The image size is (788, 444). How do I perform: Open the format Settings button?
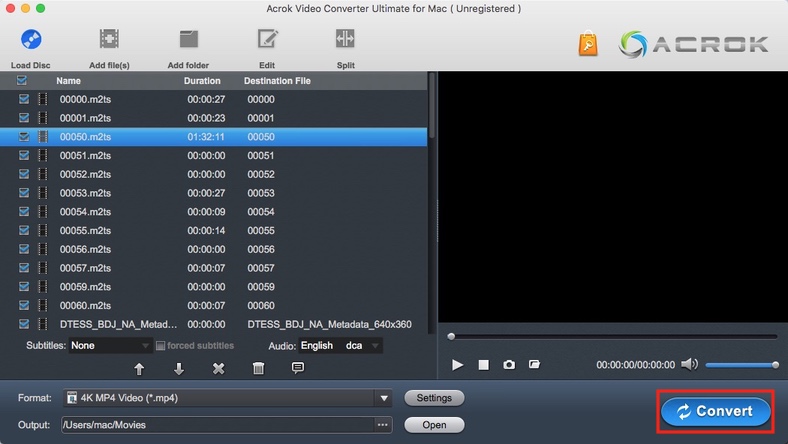coord(434,398)
